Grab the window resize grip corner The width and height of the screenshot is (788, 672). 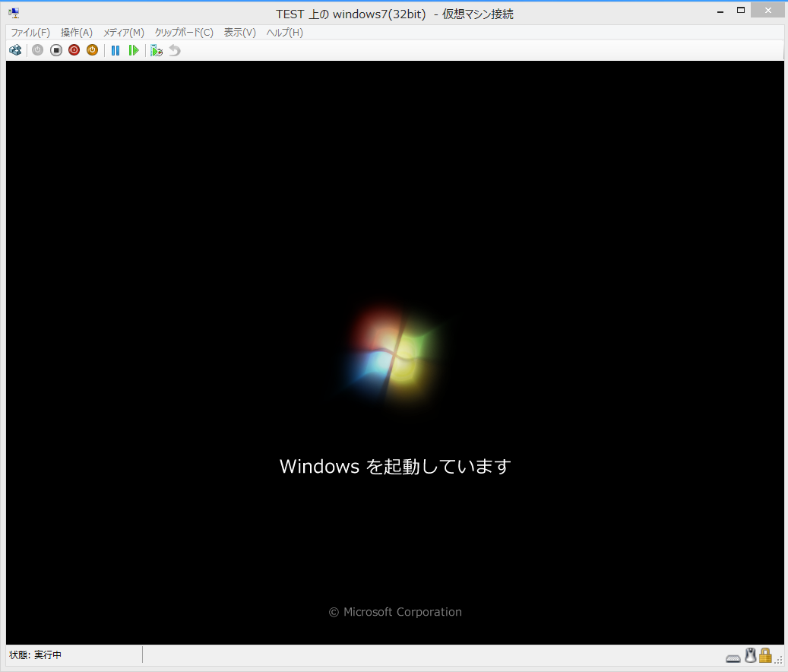coord(779,660)
